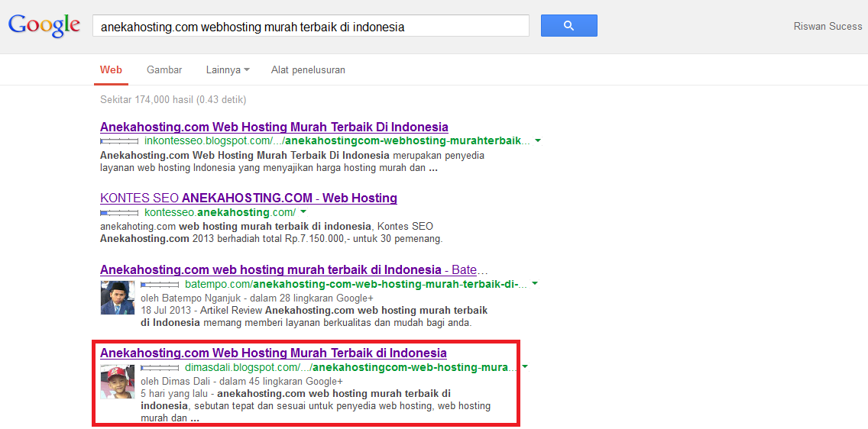This screenshot has height=429, width=868.
Task: Open the Batempo result title link
Action: (294, 270)
